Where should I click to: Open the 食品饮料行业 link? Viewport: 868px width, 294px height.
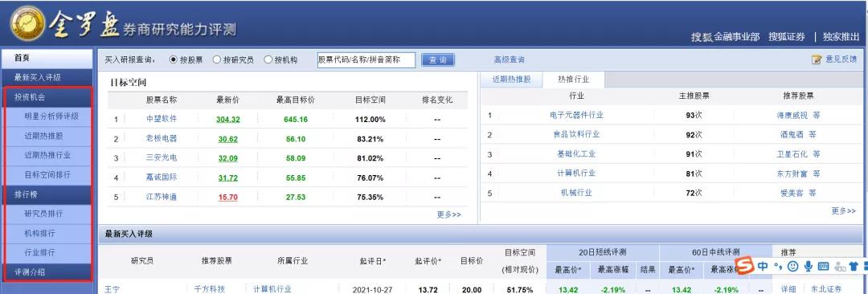[x=576, y=134]
